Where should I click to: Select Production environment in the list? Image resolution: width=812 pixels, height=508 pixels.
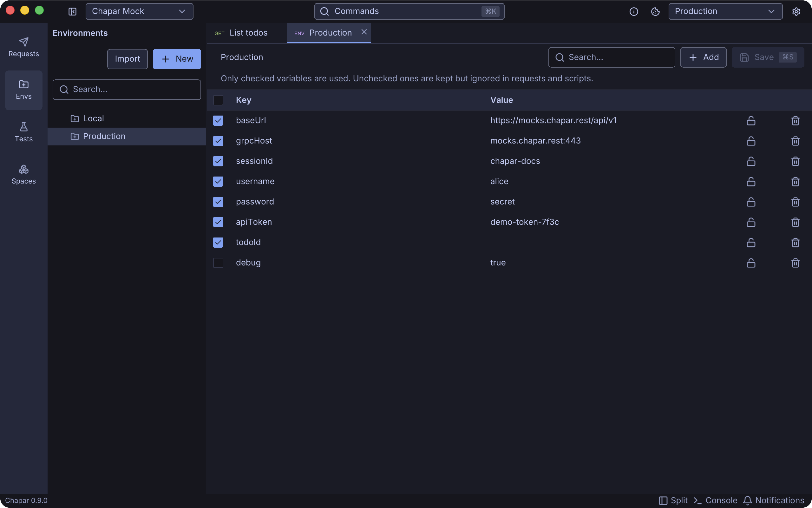127,137
